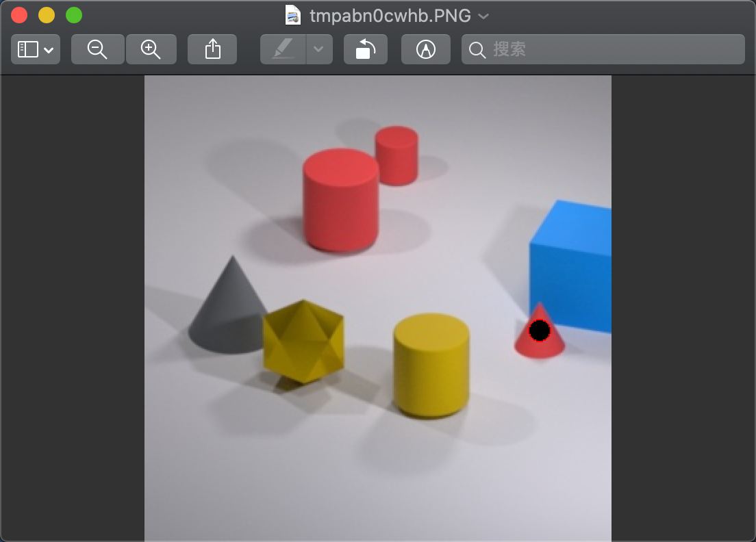The image size is (756, 542).
Task: Open the tmpabn0cwhb.PNG title dropdown chevron
Action: coord(483,16)
